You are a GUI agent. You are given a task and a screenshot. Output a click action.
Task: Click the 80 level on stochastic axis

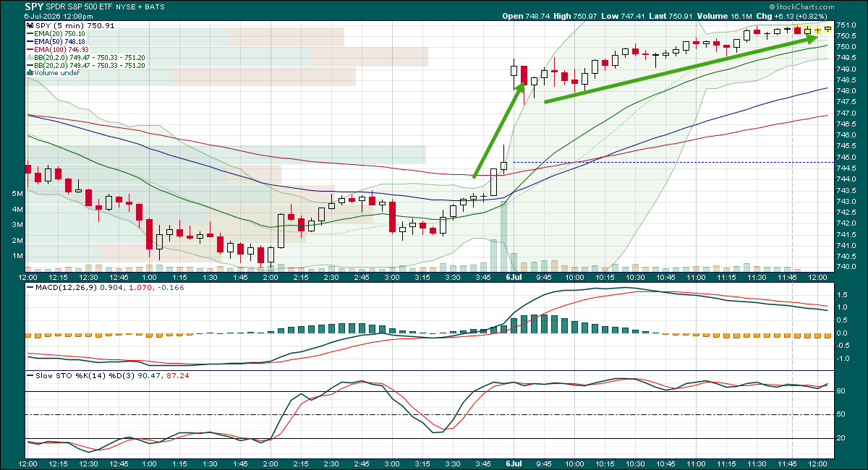coord(843,391)
